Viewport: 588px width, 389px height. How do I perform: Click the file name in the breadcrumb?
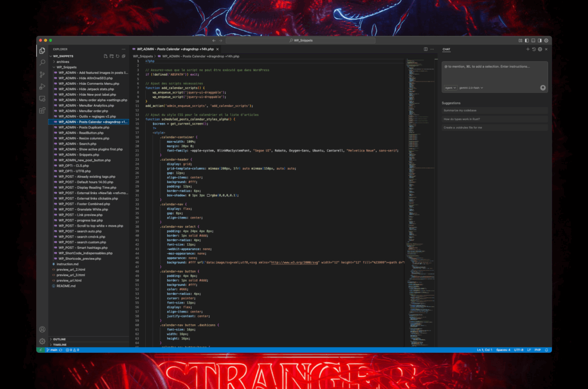pyautogui.click(x=200, y=56)
